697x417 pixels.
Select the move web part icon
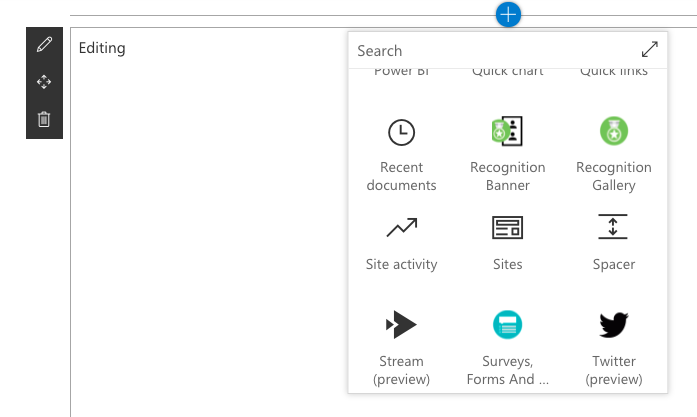[x=44, y=82]
